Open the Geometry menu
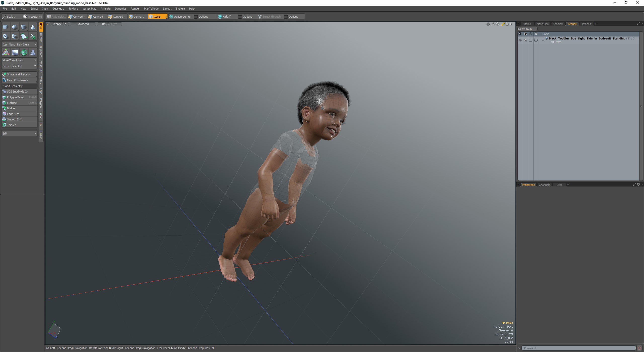 (58, 9)
